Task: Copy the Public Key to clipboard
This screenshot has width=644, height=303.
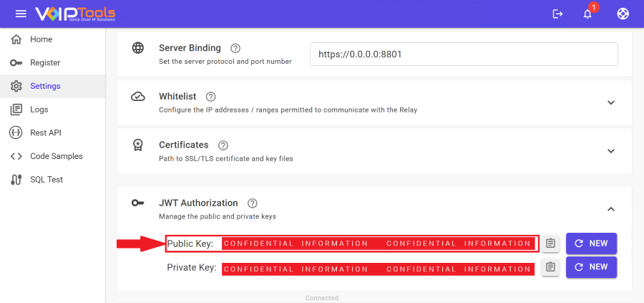Action: click(x=550, y=244)
